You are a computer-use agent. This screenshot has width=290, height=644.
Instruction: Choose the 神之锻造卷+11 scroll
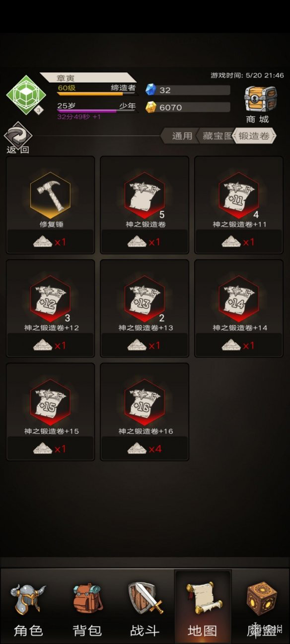pos(239,195)
